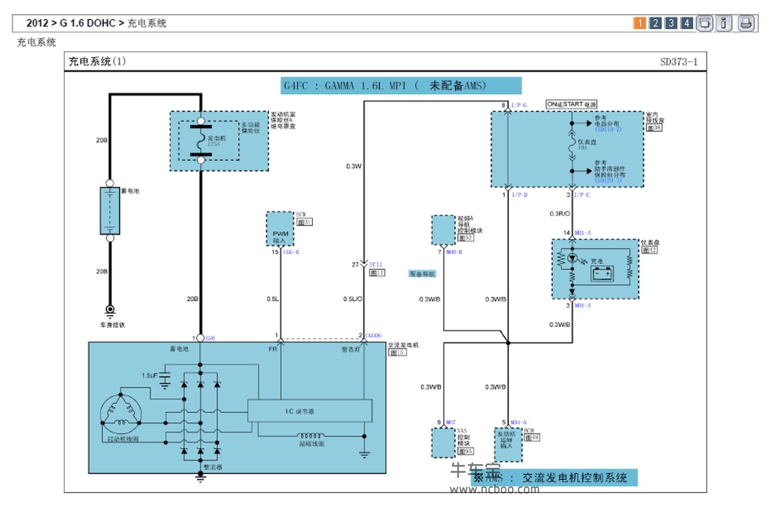Viewport: 771px width, 532px height.
Task: Open connector link I/P-G
Action: coord(519,105)
